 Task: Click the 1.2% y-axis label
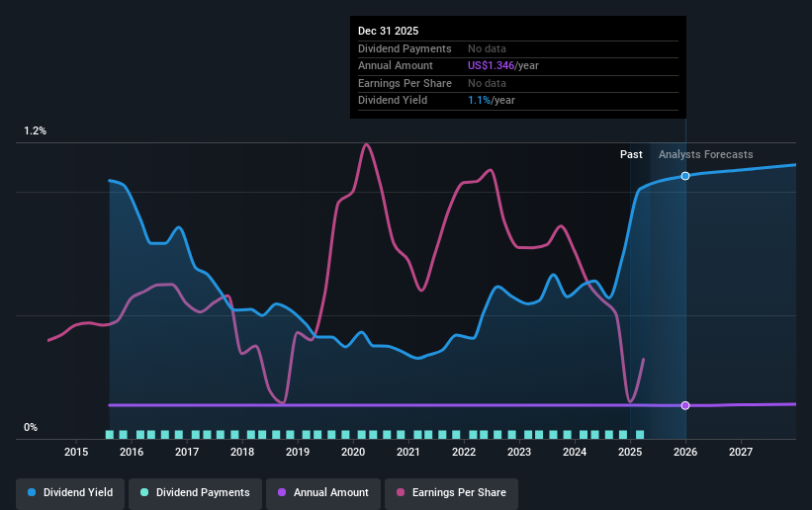pyautogui.click(x=36, y=131)
